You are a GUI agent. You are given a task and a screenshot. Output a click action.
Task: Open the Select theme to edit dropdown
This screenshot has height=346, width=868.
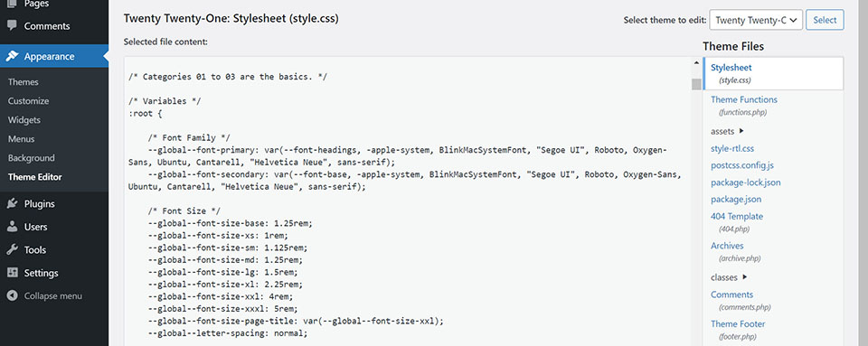pos(756,20)
